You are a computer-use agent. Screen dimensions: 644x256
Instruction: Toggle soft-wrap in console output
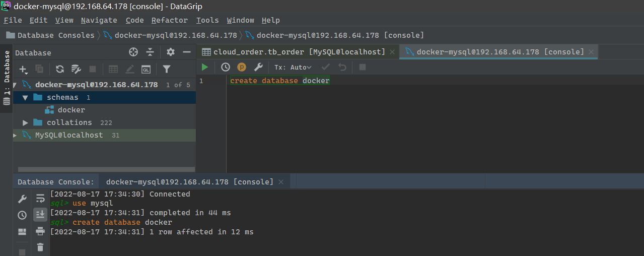tap(40, 199)
